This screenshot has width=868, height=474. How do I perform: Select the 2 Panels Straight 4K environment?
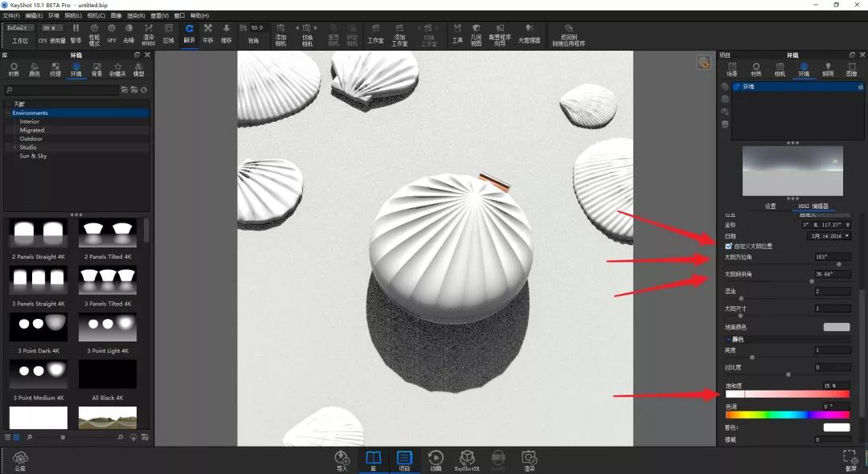[x=39, y=233]
